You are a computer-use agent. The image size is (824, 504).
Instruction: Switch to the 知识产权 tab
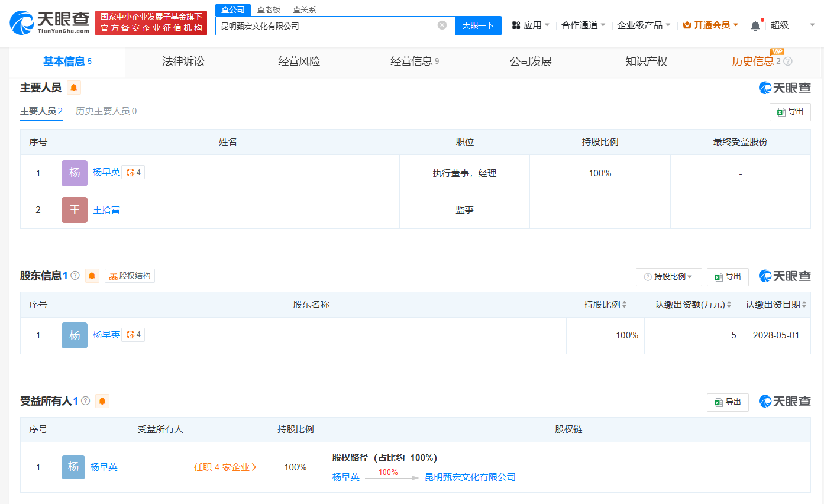[x=647, y=62]
